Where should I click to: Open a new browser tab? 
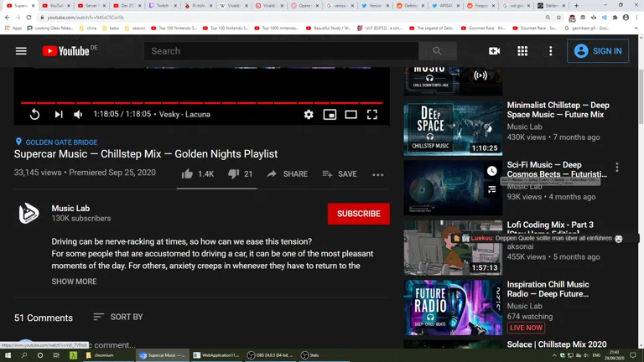(x=576, y=6)
